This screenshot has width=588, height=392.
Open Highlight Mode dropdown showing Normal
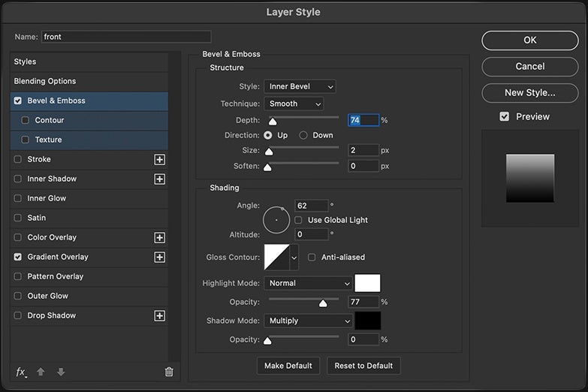pos(308,283)
